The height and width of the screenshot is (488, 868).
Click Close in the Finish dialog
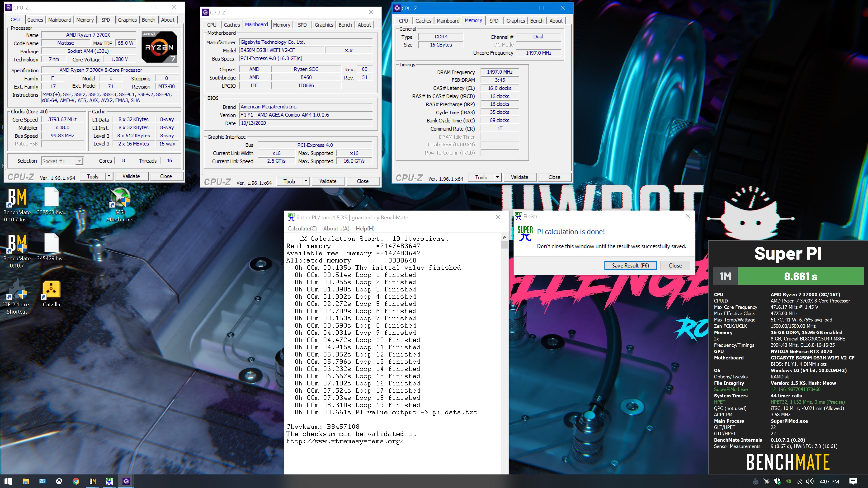tap(675, 265)
